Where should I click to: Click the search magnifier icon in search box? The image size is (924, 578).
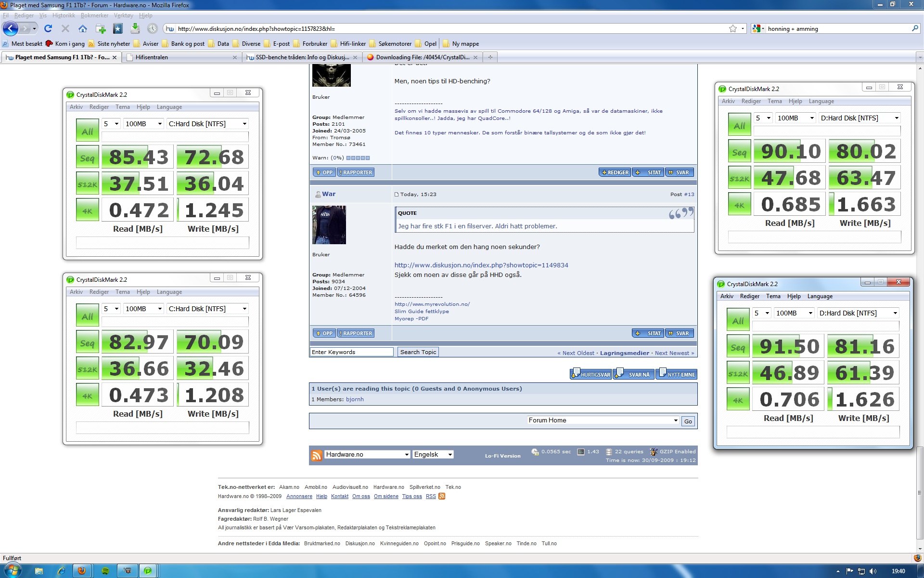(x=915, y=28)
